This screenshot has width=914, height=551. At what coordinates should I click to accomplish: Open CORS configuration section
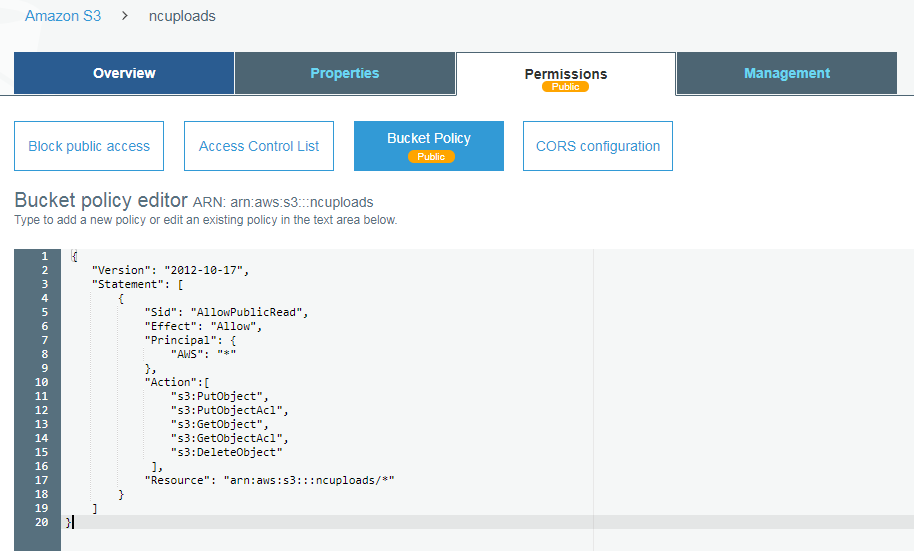[x=598, y=146]
